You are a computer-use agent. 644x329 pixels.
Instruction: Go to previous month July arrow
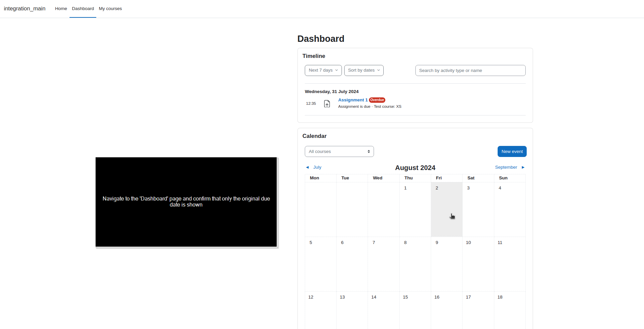(x=307, y=167)
